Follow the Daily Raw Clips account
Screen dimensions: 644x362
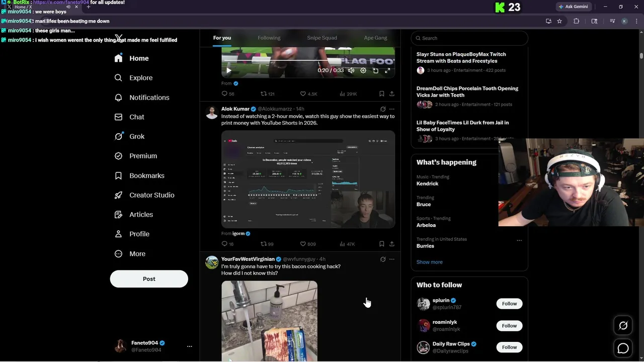pyautogui.click(x=509, y=347)
